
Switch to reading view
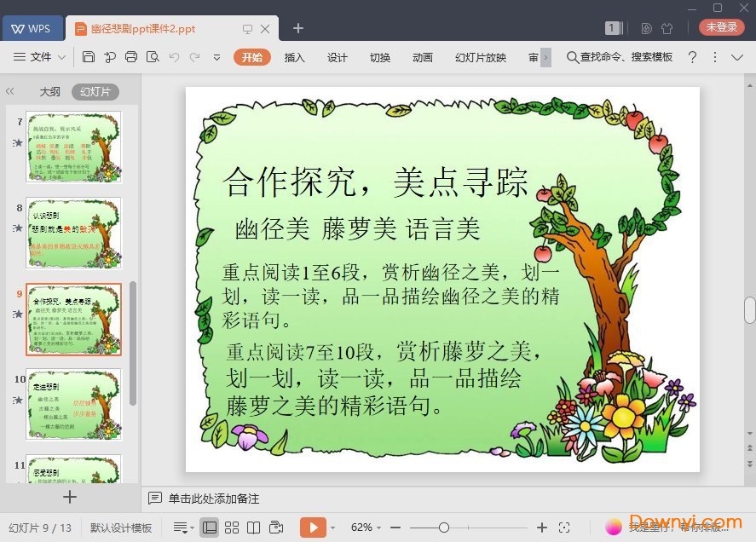[x=253, y=528]
